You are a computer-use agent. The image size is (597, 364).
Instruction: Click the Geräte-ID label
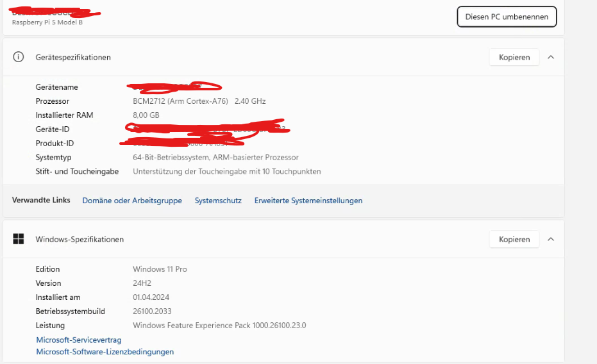53,129
